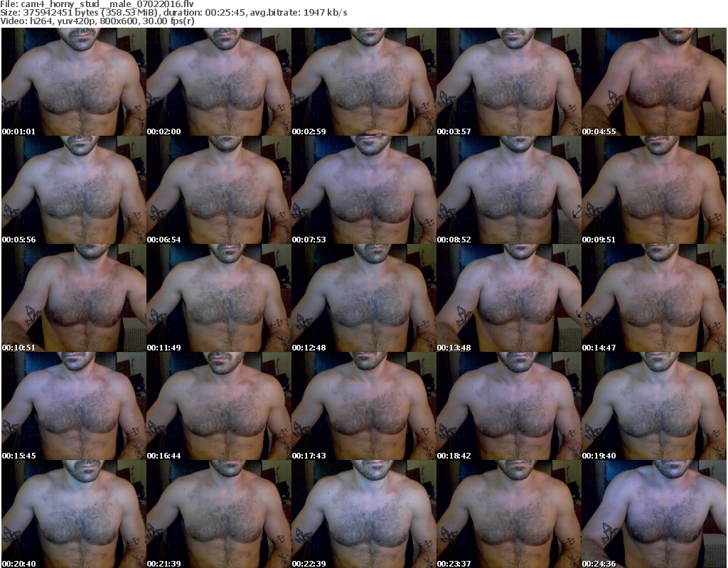Click the frame stamped 00:06:54

click(219, 190)
